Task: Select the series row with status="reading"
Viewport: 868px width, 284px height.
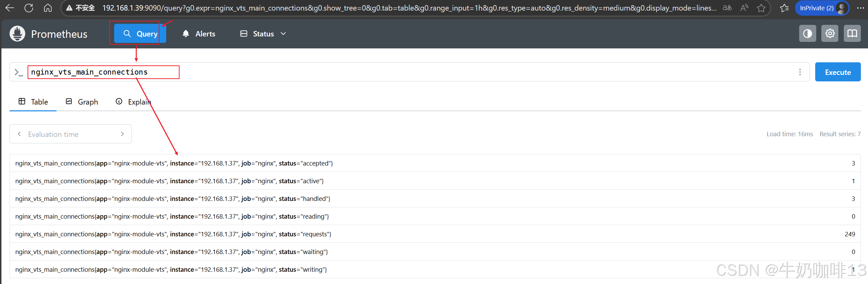Action: [435, 216]
